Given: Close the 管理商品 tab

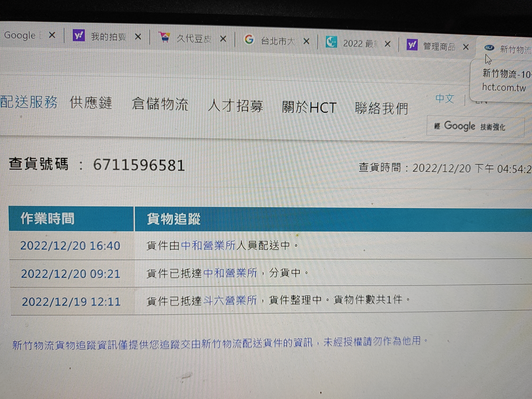Looking at the screenshot, I should [466, 47].
